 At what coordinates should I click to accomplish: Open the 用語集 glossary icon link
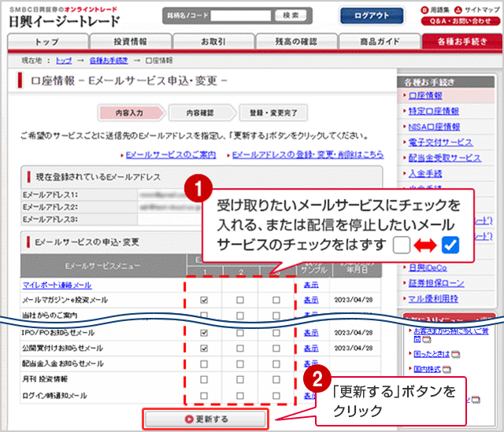[x=424, y=10]
